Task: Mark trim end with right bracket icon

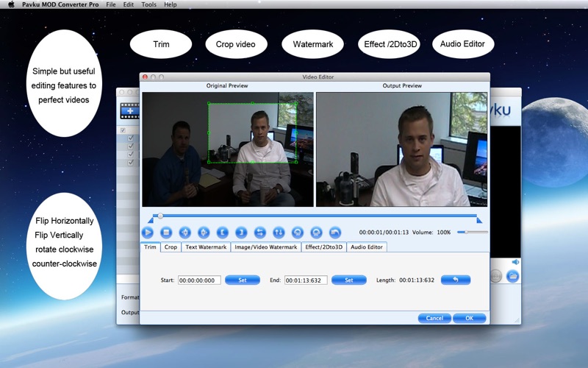Action: click(x=241, y=233)
